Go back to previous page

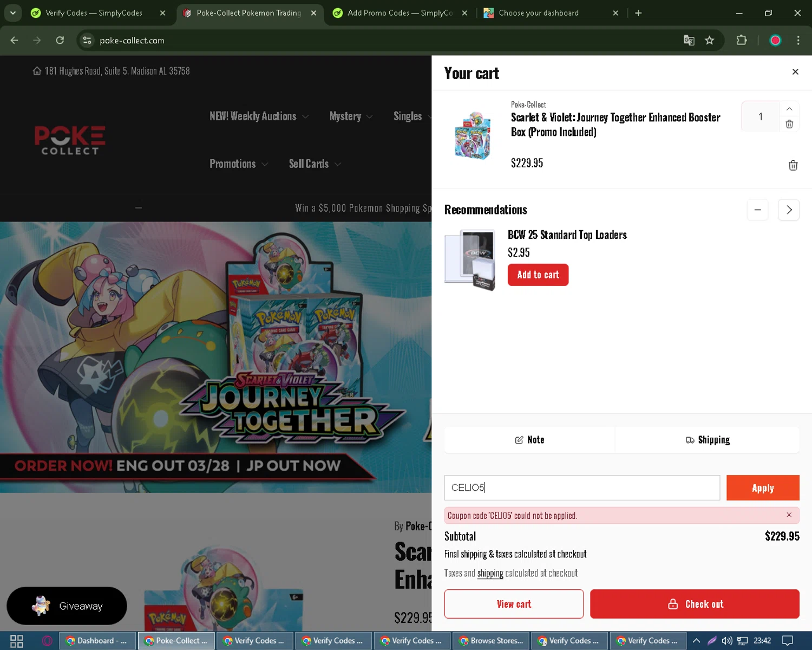15,40
